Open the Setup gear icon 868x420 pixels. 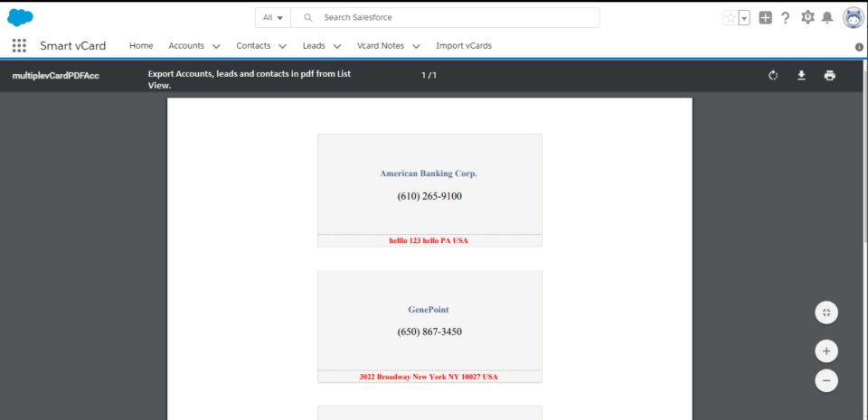point(807,17)
